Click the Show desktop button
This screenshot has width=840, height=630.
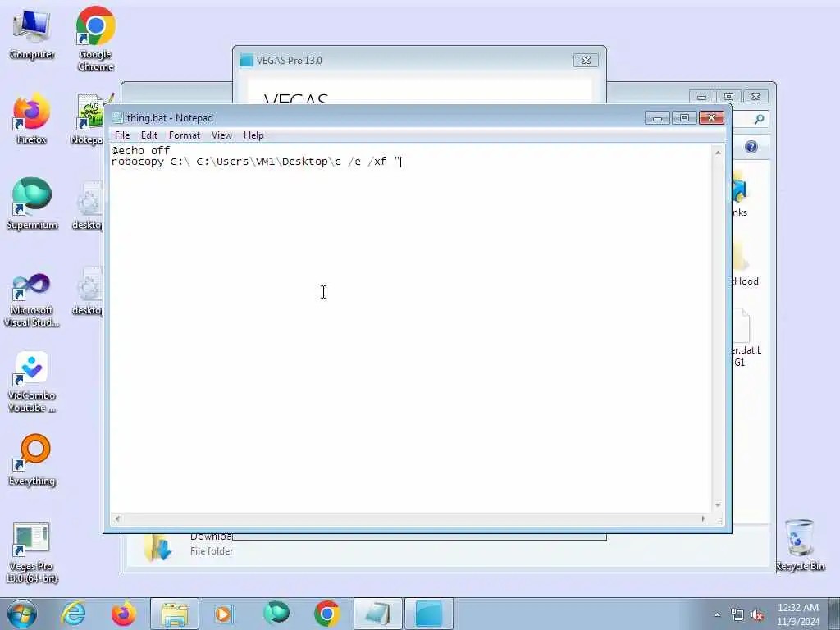pos(834,614)
